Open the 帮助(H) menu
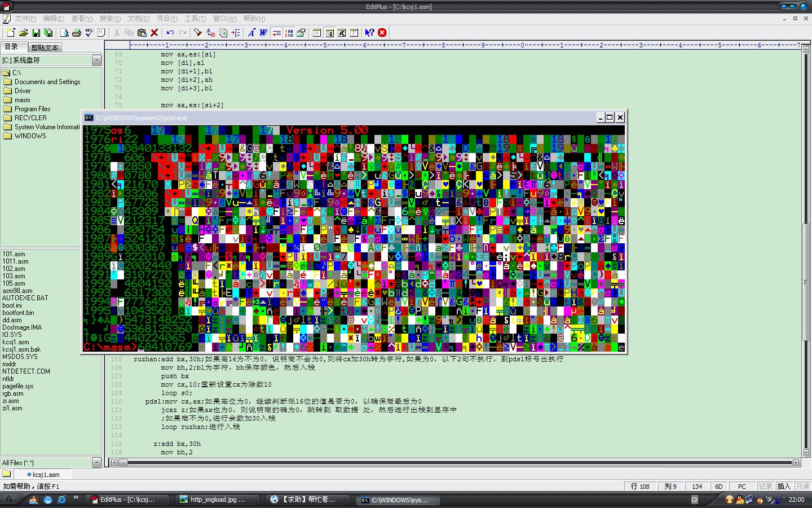Image resolution: width=812 pixels, height=508 pixels. (254, 19)
